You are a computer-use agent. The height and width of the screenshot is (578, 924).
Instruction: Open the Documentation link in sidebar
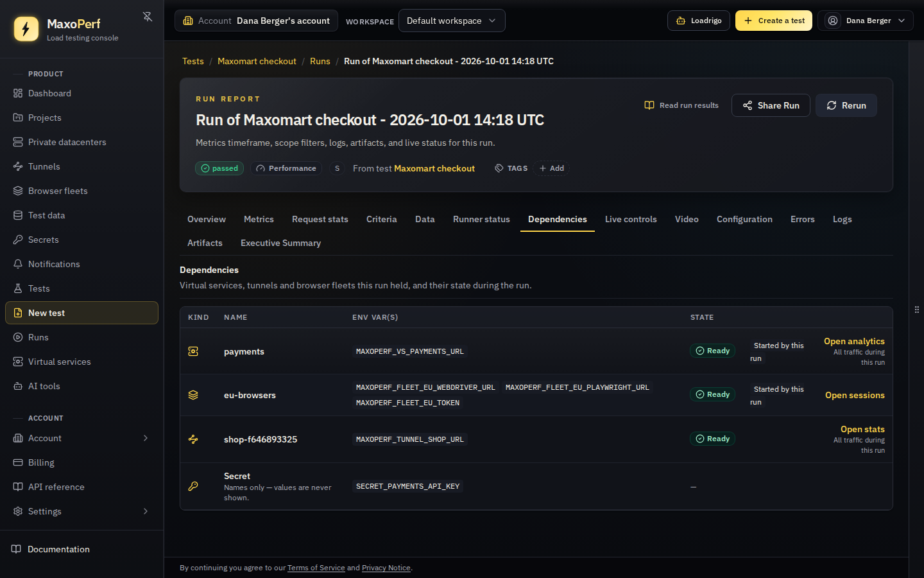click(x=81, y=549)
